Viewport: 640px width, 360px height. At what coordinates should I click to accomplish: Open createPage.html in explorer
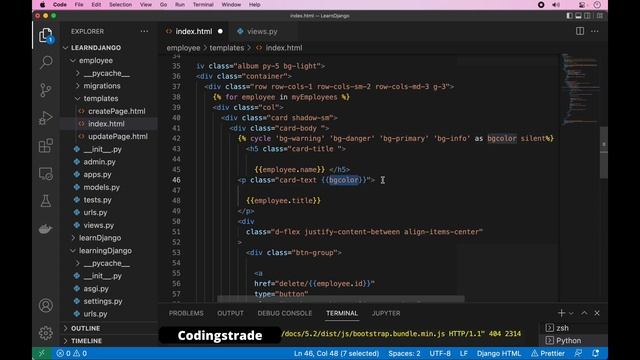tap(116, 111)
